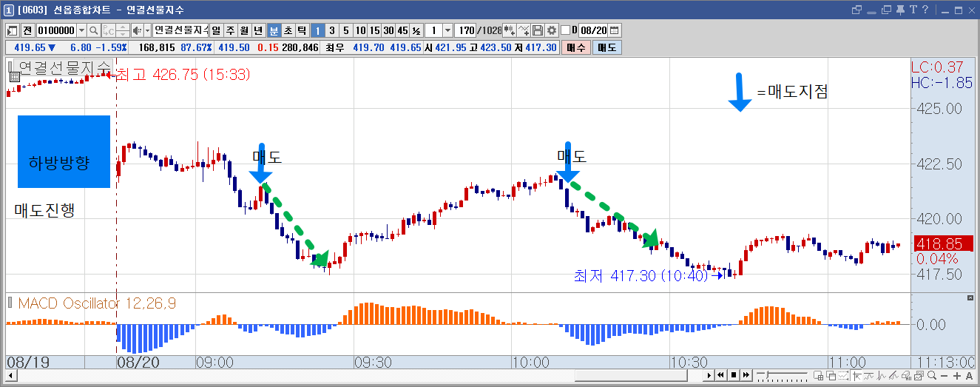Image resolution: width=980 pixels, height=387 pixels.
Task: Open chart settings gear icon
Action: (552, 30)
